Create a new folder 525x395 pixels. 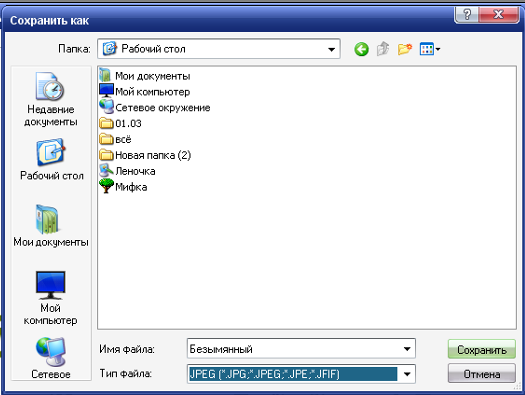click(405, 50)
